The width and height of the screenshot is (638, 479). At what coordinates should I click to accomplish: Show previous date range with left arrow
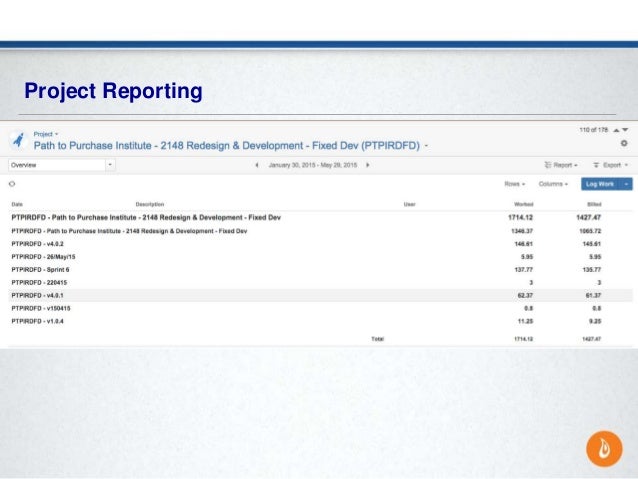(x=257, y=165)
